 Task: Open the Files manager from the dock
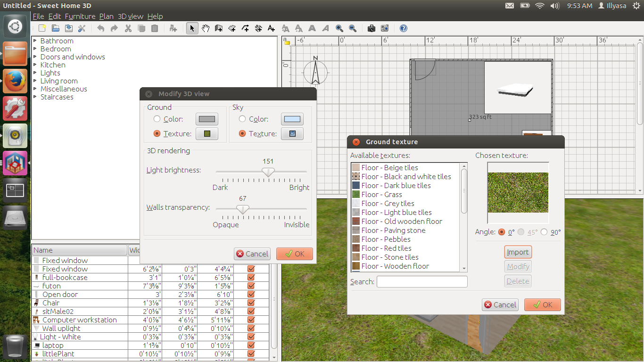15,54
